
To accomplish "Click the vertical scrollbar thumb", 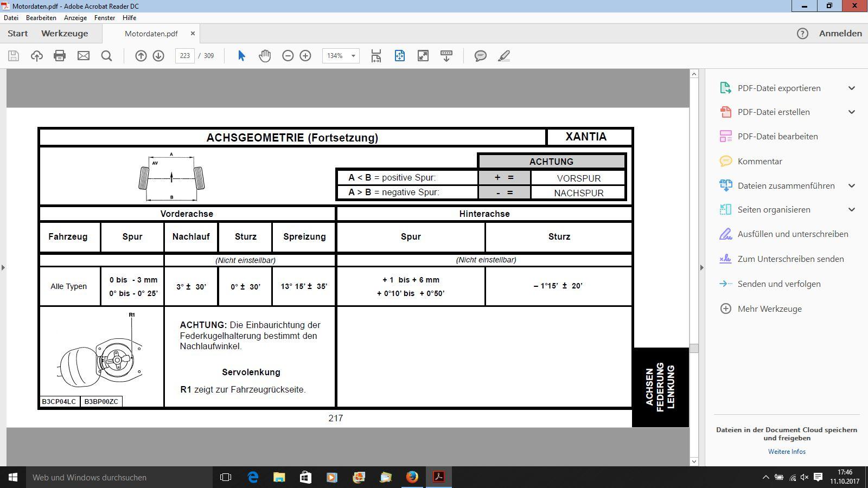I will (x=694, y=348).
